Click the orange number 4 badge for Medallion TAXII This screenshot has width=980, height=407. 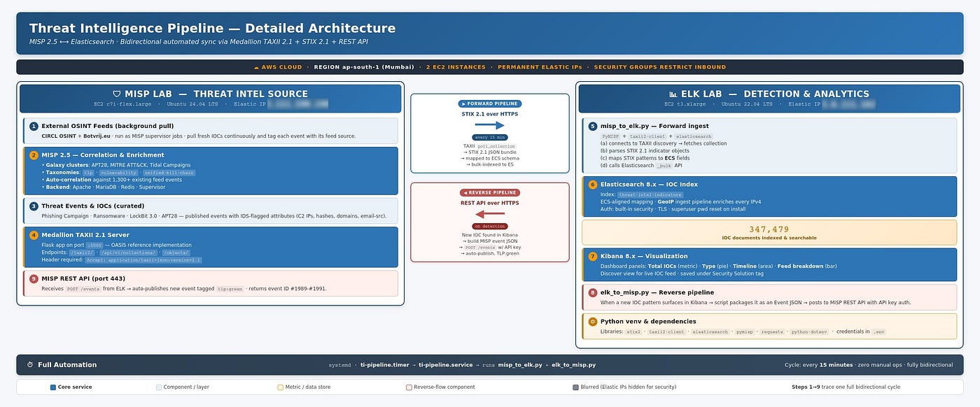tap(34, 235)
